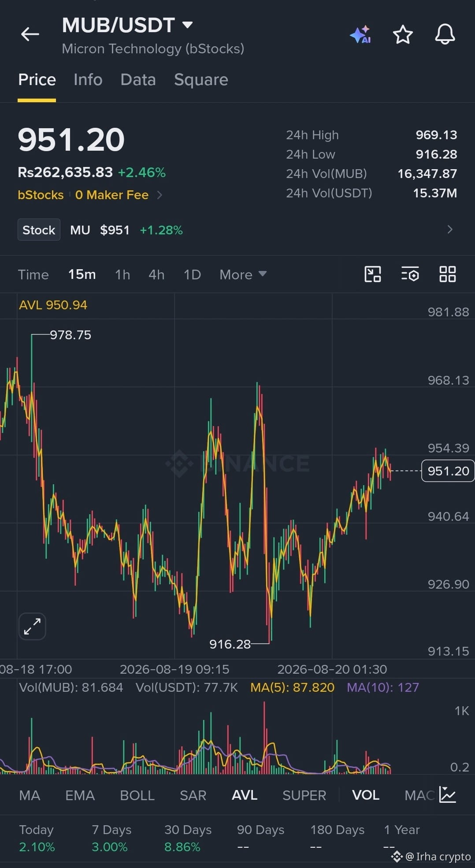The width and height of the screenshot is (475, 868).
Task: Tap the bStocks label link
Action: [x=41, y=195]
